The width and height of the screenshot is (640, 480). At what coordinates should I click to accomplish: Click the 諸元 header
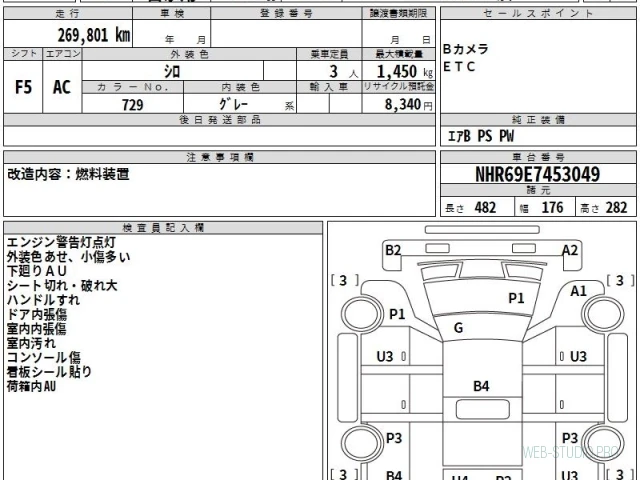pos(538,191)
